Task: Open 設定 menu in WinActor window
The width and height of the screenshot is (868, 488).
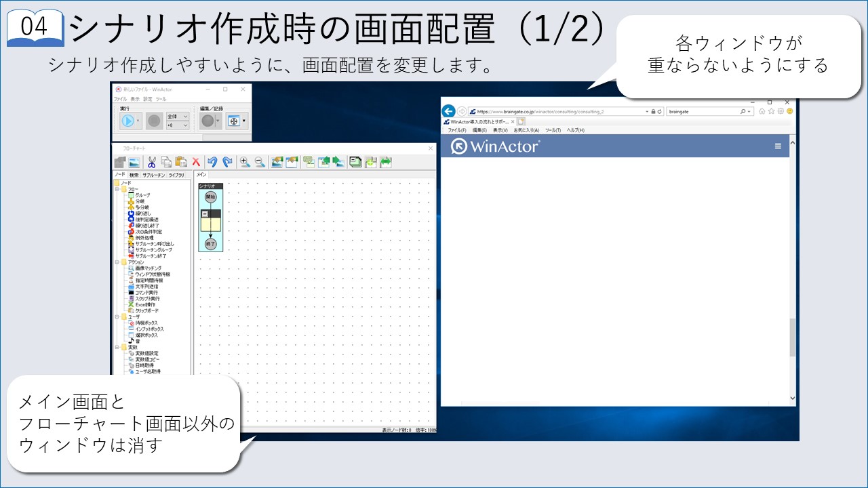Action: pyautogui.click(x=148, y=99)
